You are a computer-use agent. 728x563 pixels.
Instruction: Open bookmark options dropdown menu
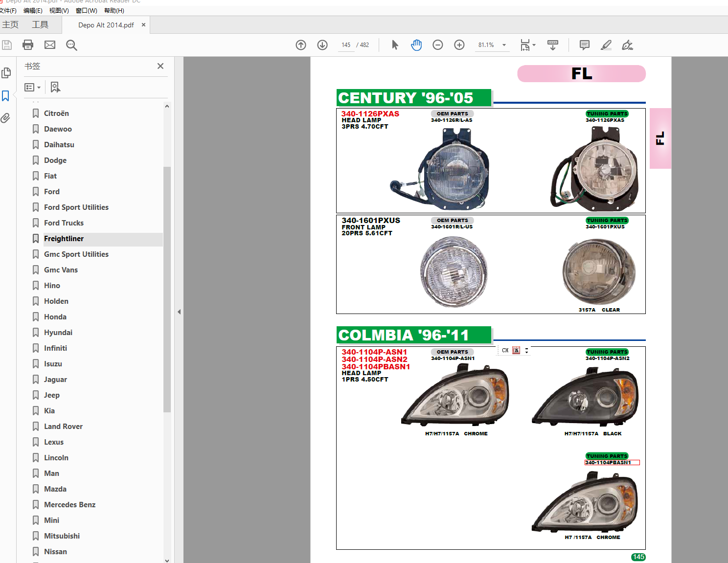(33, 87)
